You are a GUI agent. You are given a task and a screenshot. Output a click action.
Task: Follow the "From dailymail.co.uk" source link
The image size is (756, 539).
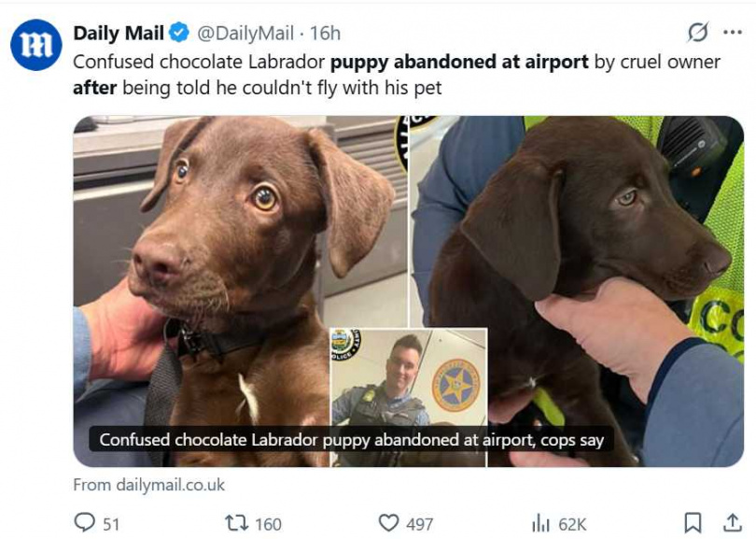point(149,485)
